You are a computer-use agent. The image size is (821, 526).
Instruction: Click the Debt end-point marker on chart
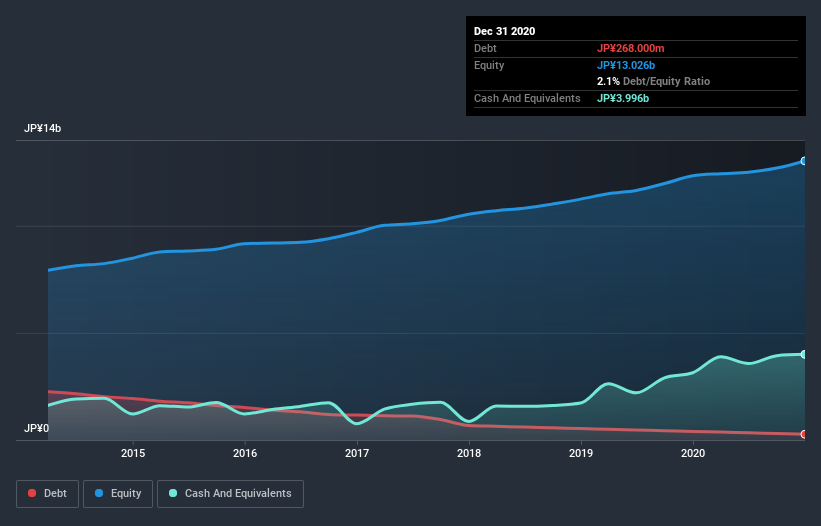(x=804, y=434)
